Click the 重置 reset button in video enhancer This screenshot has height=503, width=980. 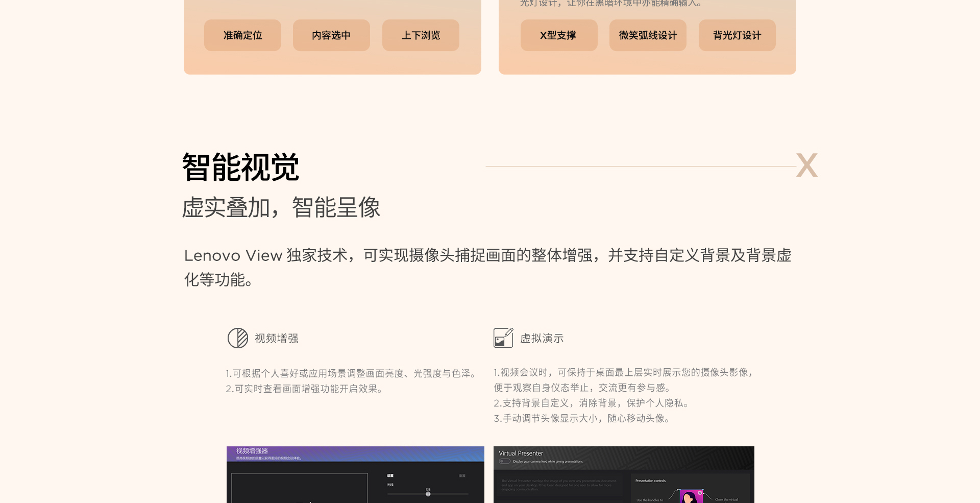tap(462, 475)
